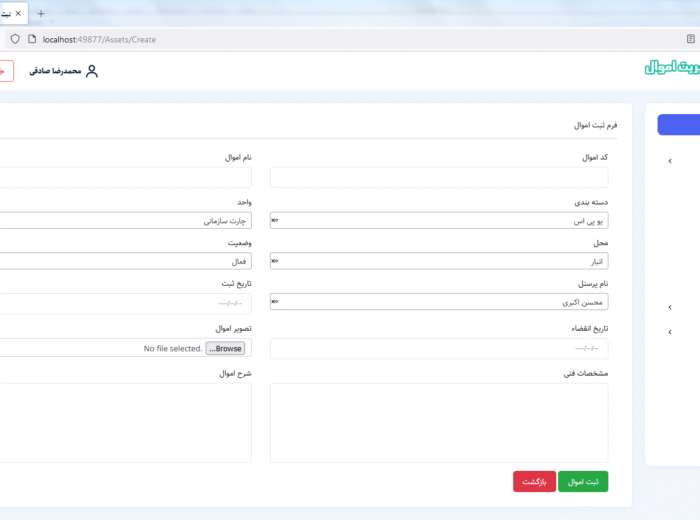Click the Browse button for تصویر اموال
This screenshot has height=520, width=700.
pos(225,349)
